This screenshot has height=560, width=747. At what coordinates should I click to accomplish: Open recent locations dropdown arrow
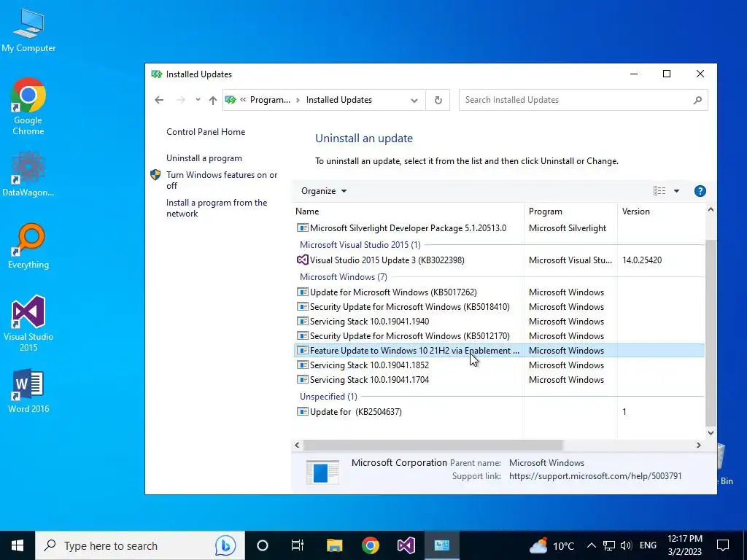tap(198, 100)
